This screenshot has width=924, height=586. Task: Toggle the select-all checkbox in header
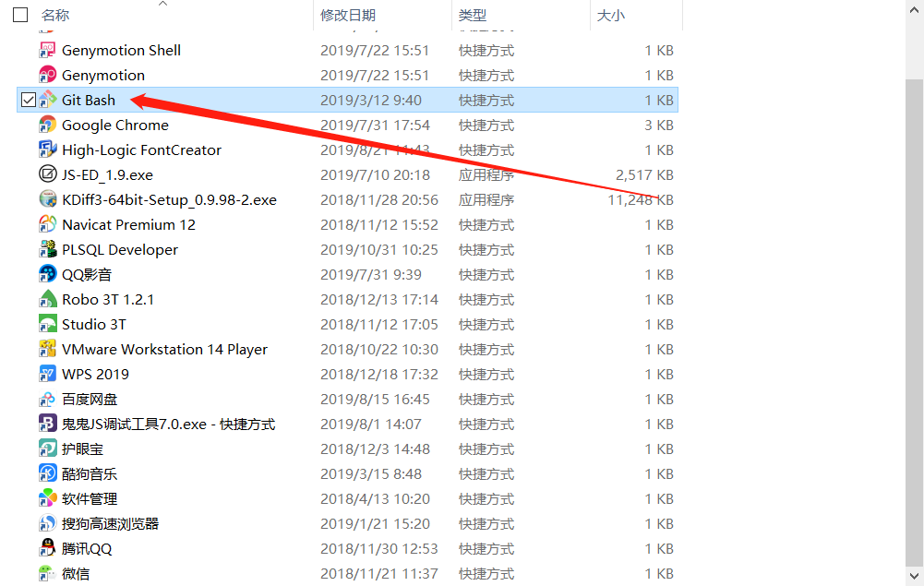pyautogui.click(x=20, y=15)
